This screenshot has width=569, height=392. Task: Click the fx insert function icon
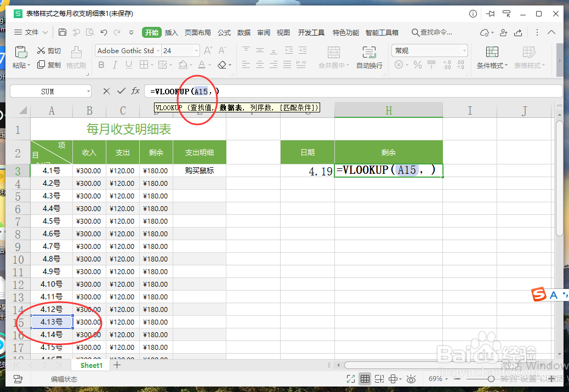[x=135, y=90]
